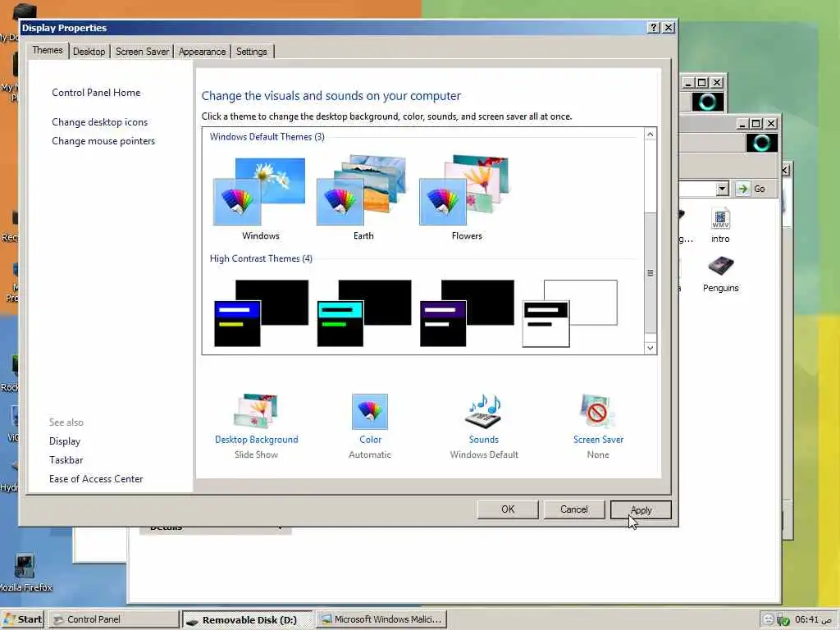Click the OK button
840x630 pixels.
pos(507,509)
